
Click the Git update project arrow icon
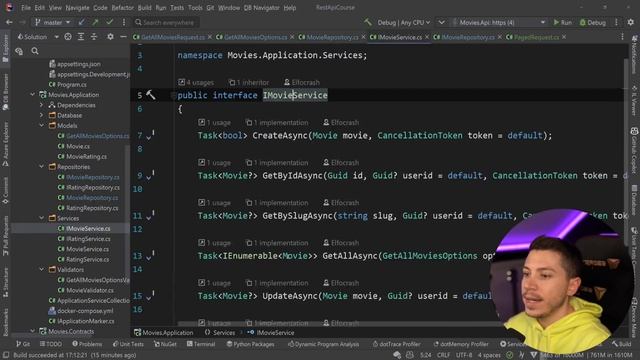[82, 22]
